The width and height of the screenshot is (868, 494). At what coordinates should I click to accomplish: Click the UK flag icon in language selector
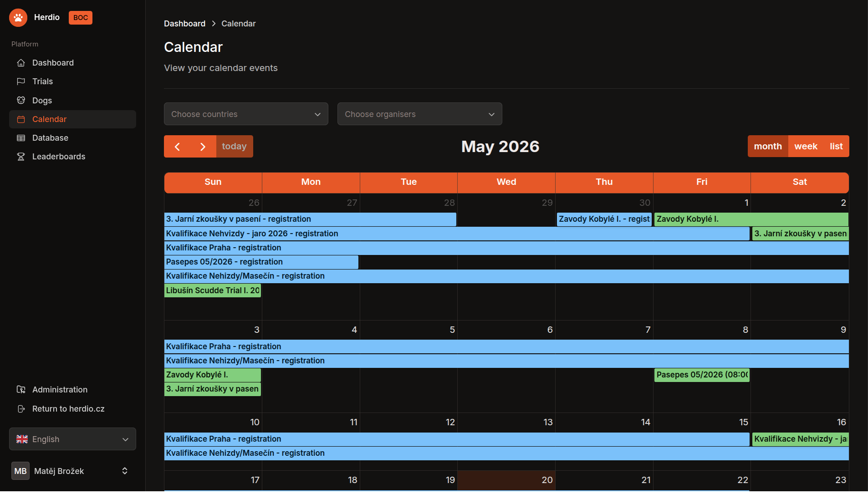click(x=22, y=439)
